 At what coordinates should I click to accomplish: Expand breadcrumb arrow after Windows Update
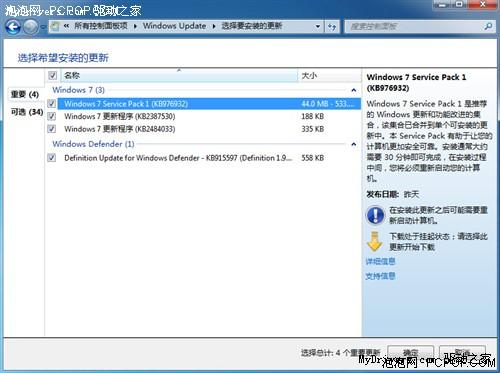214,26
